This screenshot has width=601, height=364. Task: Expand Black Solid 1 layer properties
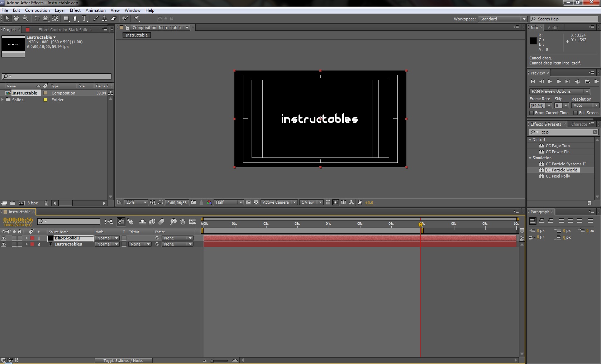27,238
